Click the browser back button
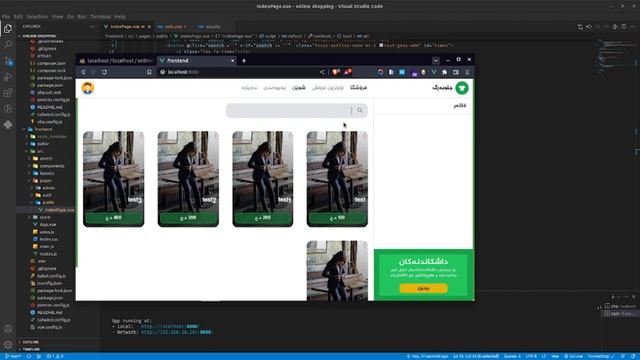Image resolution: width=640 pixels, height=360 pixels. (x=83, y=72)
